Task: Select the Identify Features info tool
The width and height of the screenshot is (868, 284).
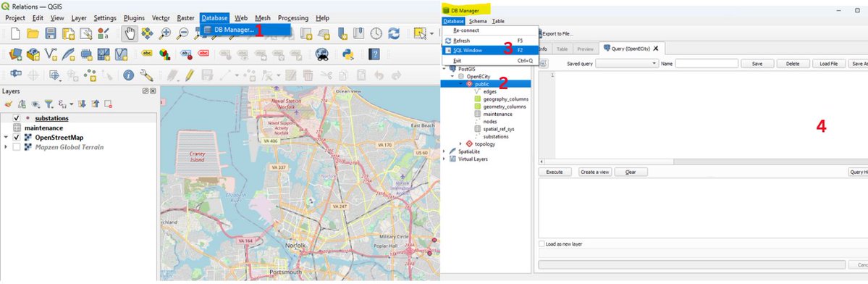Action: pyautogui.click(x=128, y=75)
